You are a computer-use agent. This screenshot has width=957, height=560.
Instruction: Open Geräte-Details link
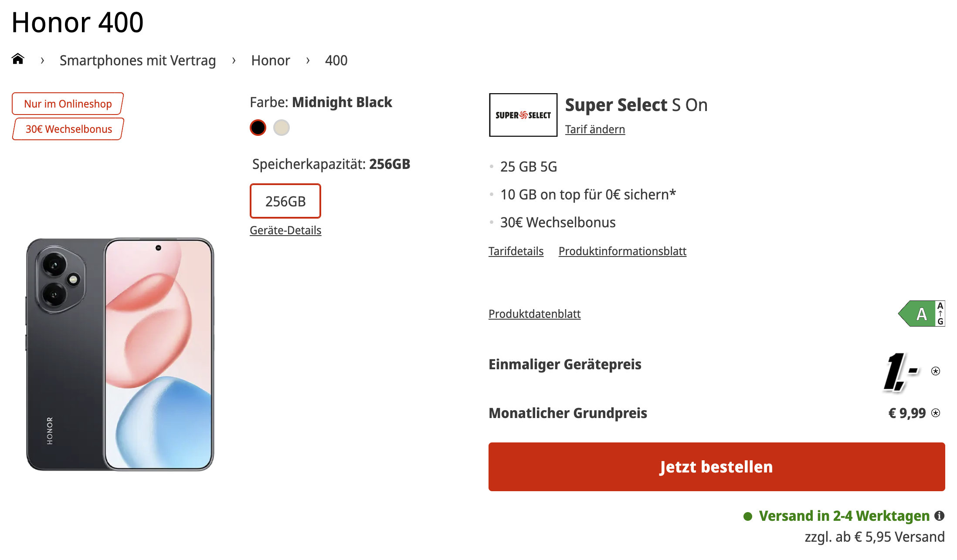pyautogui.click(x=285, y=230)
